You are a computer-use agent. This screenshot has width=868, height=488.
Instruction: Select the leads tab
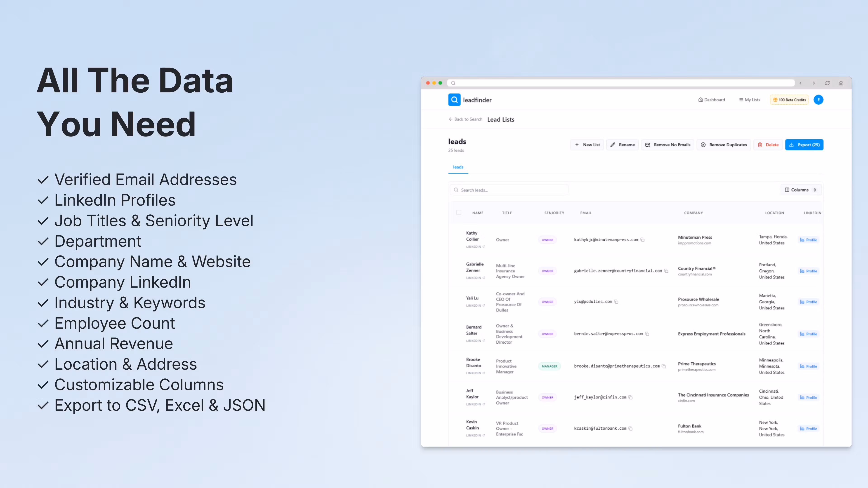coord(458,167)
